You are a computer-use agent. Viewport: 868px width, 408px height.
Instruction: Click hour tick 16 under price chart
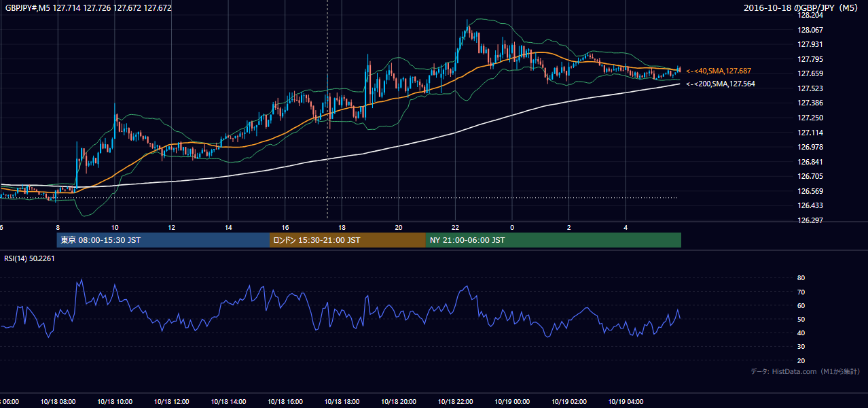285,228
